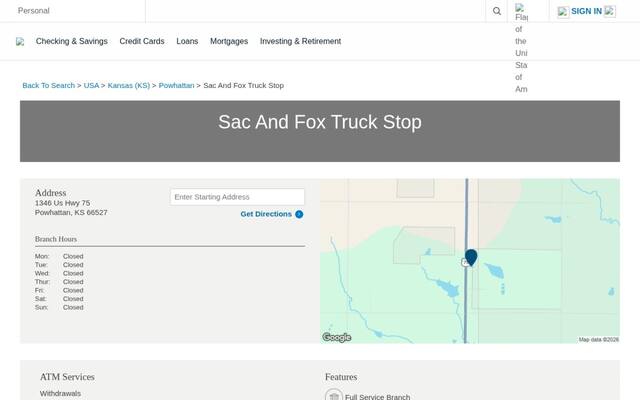Click the Get Directions arrow icon
The image size is (640, 400).
coord(299,214)
